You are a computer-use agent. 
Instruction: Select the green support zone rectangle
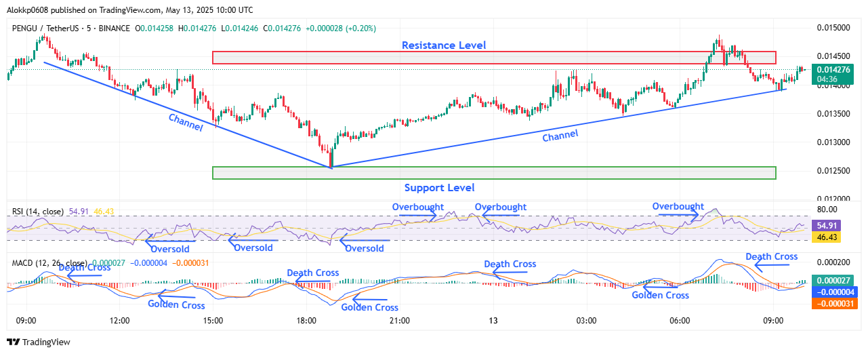click(x=494, y=173)
